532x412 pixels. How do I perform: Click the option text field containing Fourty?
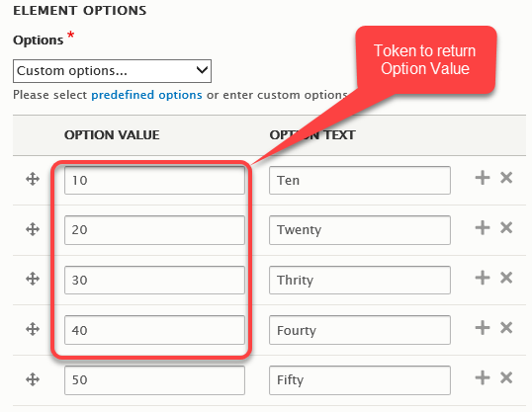pos(360,330)
